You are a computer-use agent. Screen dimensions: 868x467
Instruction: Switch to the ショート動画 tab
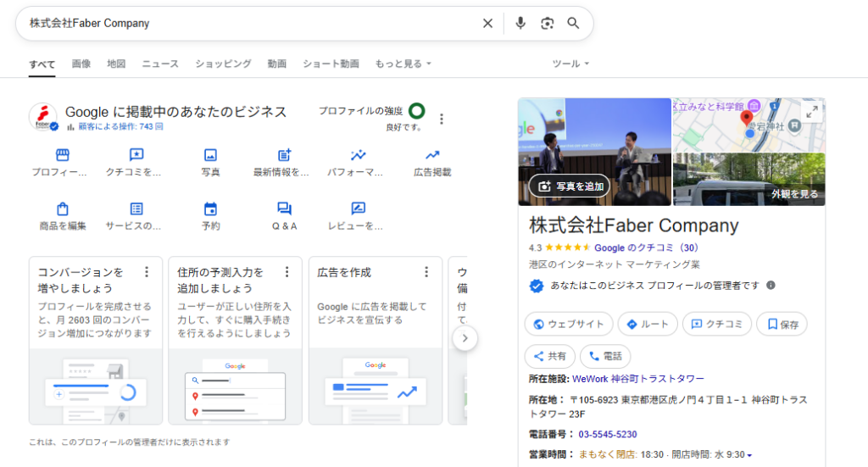point(331,64)
